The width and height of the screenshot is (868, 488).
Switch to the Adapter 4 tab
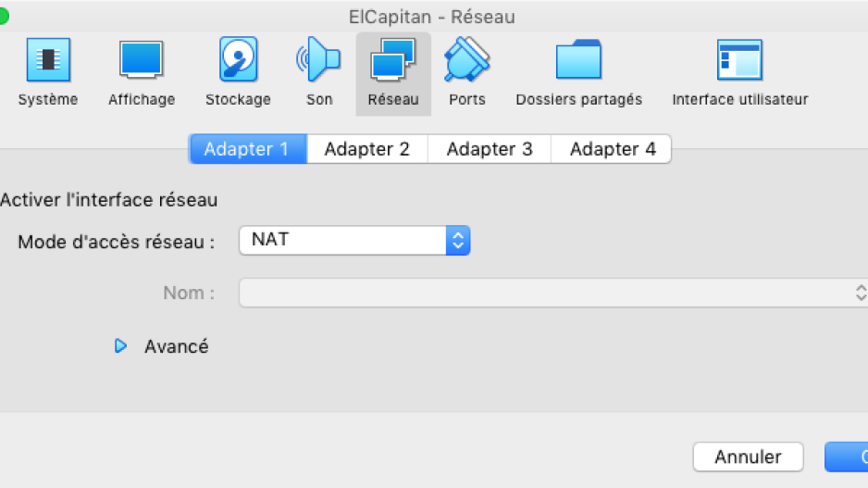tap(612, 149)
